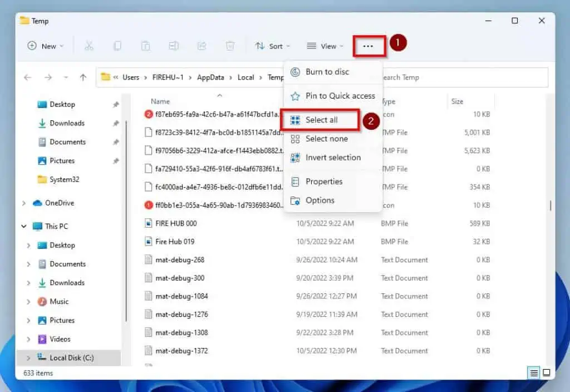
Task: Choose Select all from the menu
Action: click(321, 120)
